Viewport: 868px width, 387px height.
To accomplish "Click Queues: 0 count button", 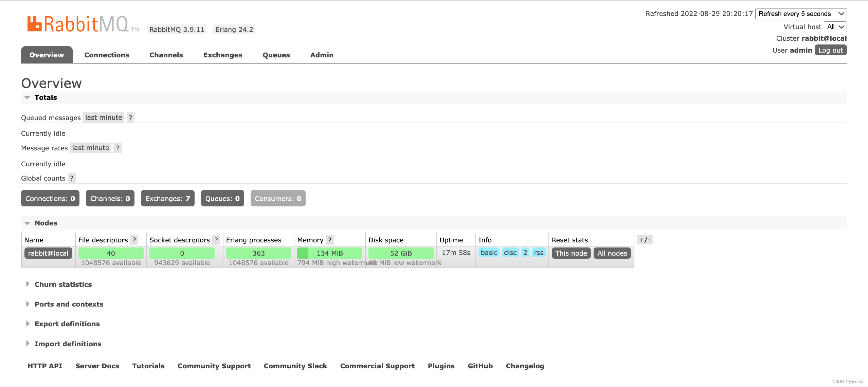I will (222, 199).
